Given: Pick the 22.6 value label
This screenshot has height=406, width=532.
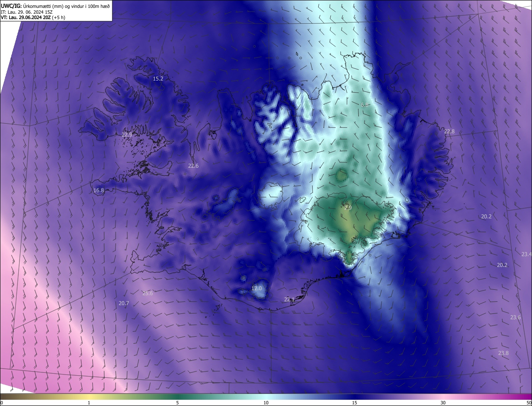Looking at the screenshot, I should pyautogui.click(x=193, y=166).
